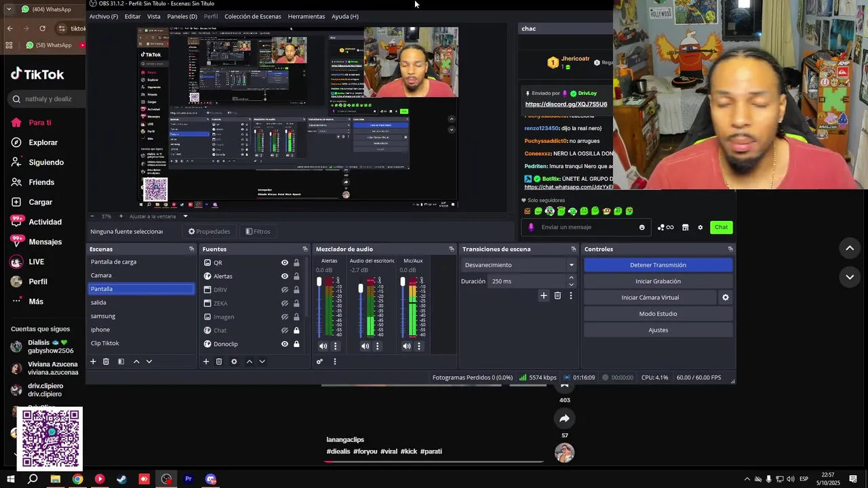Open source properties gear in Fuentes toolbar
The height and width of the screenshot is (488, 868).
234,361
